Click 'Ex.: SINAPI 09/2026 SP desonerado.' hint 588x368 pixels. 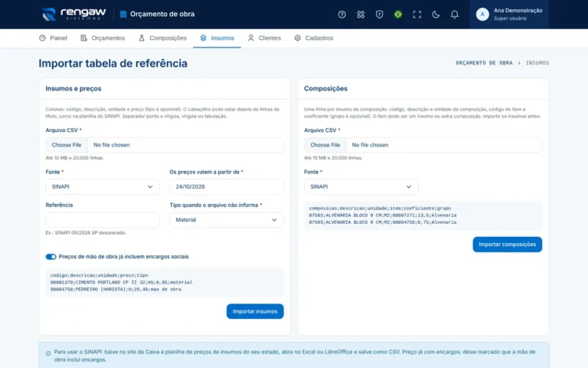86,233
